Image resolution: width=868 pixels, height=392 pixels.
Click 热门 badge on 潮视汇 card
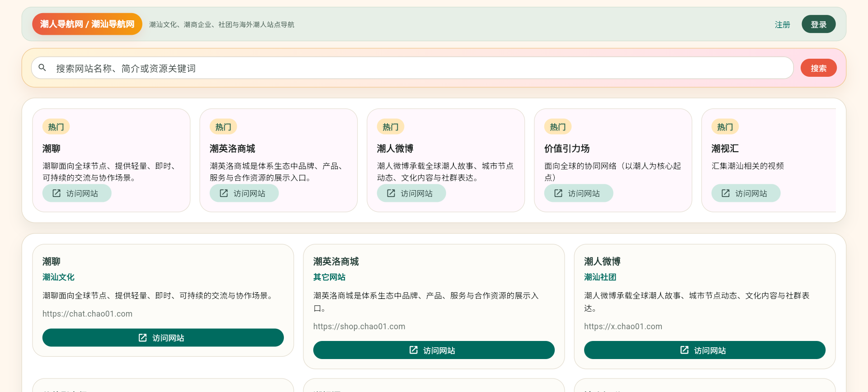(x=725, y=127)
